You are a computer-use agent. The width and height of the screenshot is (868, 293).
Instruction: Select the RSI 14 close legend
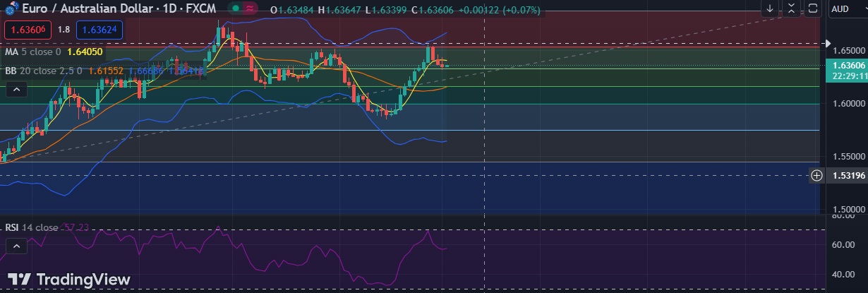(32, 227)
